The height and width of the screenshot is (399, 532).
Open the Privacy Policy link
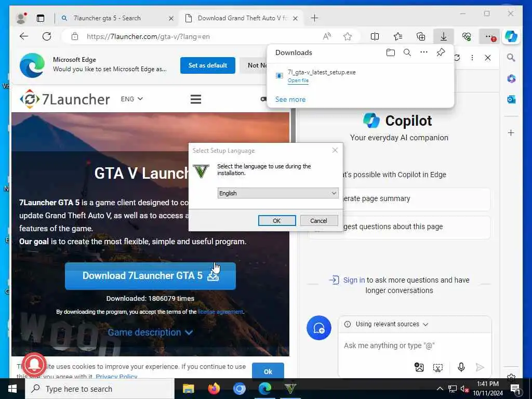(116, 376)
